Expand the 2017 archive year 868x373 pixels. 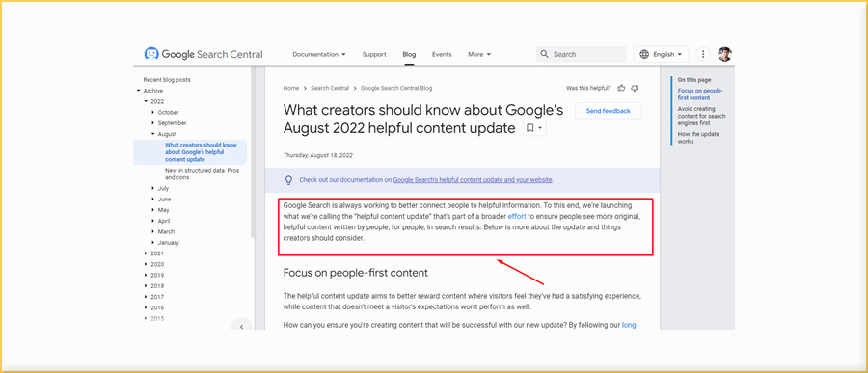pyautogui.click(x=146, y=297)
